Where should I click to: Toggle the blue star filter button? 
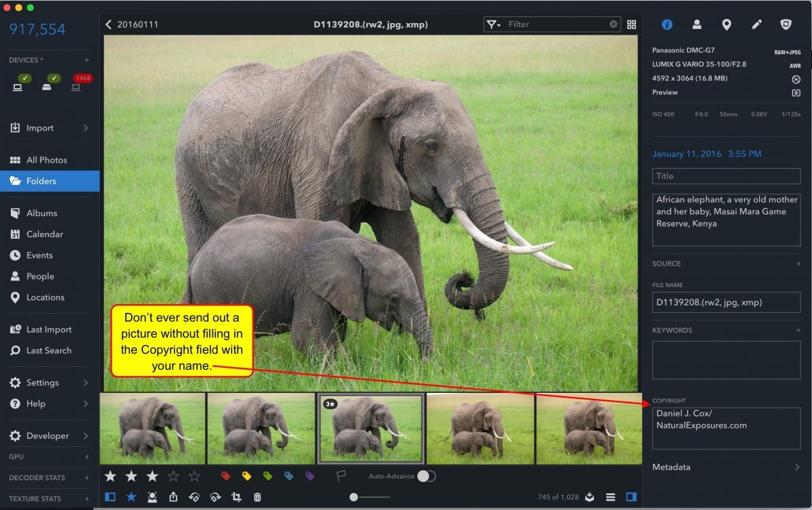click(131, 497)
